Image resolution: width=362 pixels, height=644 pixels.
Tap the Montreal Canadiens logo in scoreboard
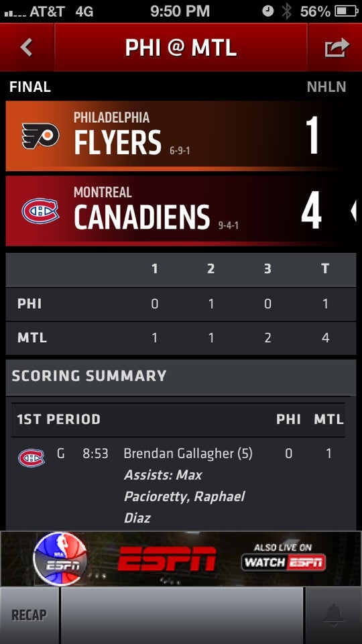click(x=40, y=211)
